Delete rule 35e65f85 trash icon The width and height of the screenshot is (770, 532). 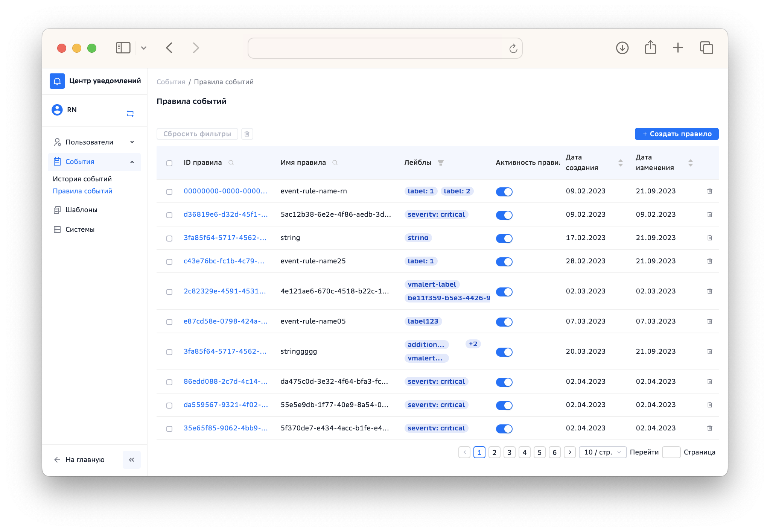(x=710, y=428)
